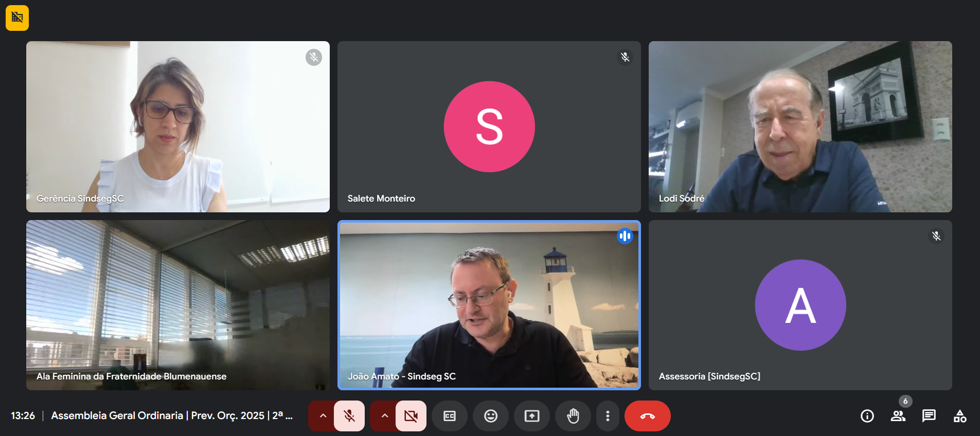980x436 pixels.
Task: Click Lodi Sodré's video tile
Action: coord(800,126)
